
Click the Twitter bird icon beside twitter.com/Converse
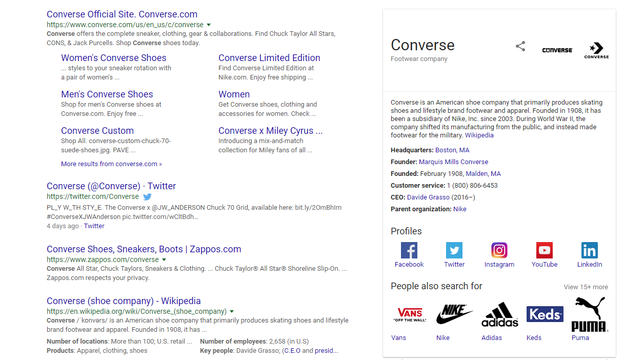[148, 196]
